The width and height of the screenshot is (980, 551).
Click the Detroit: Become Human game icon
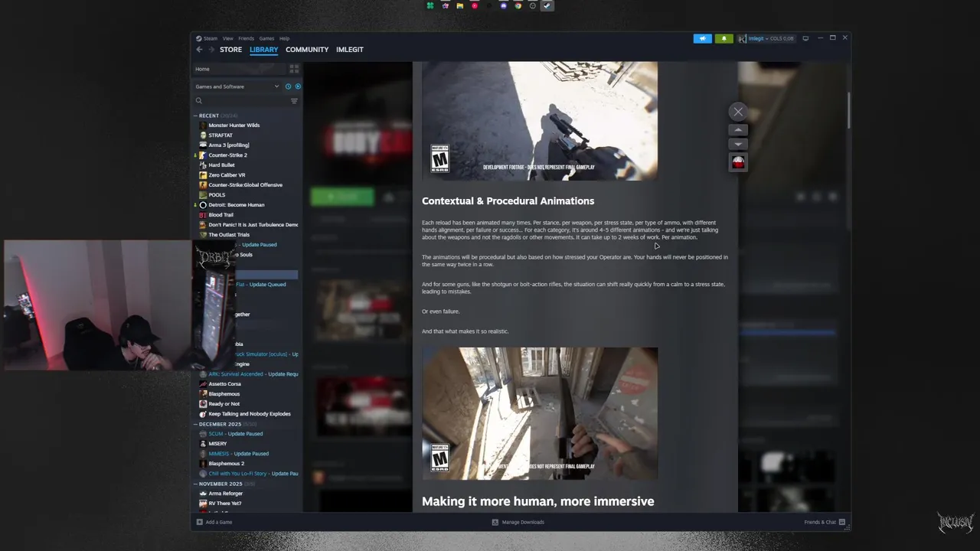(x=203, y=205)
